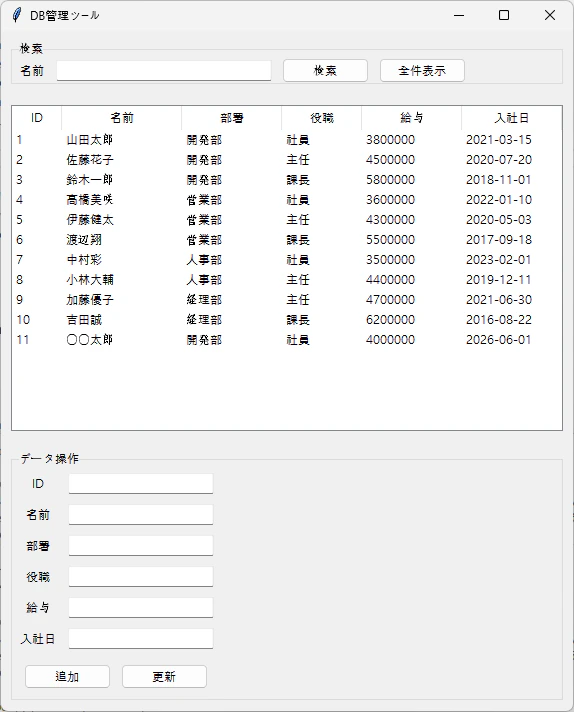Focus the 名前 search input field
574x712 pixels.
pos(164,71)
